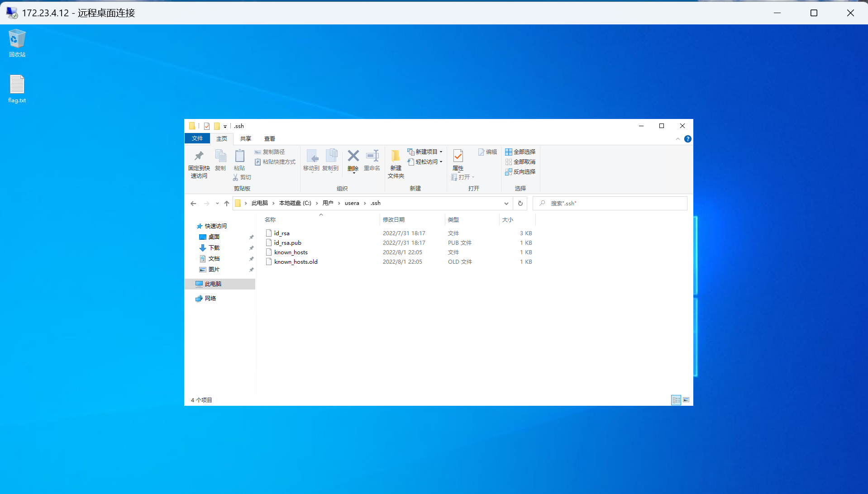The width and height of the screenshot is (868, 494).
Task: Click the Back navigation arrow
Action: click(193, 204)
